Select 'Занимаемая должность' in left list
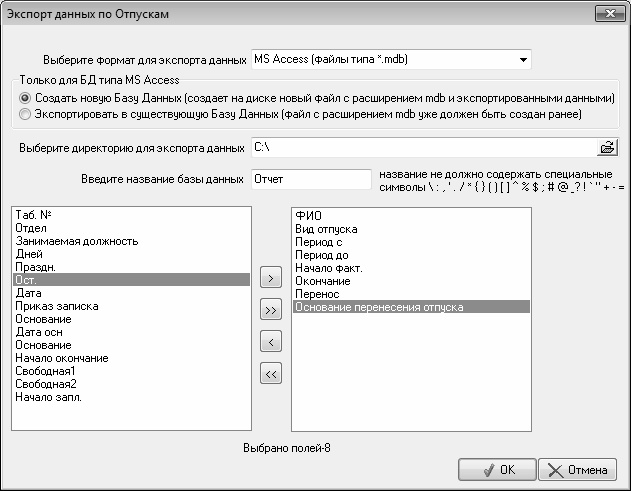 (x=76, y=241)
